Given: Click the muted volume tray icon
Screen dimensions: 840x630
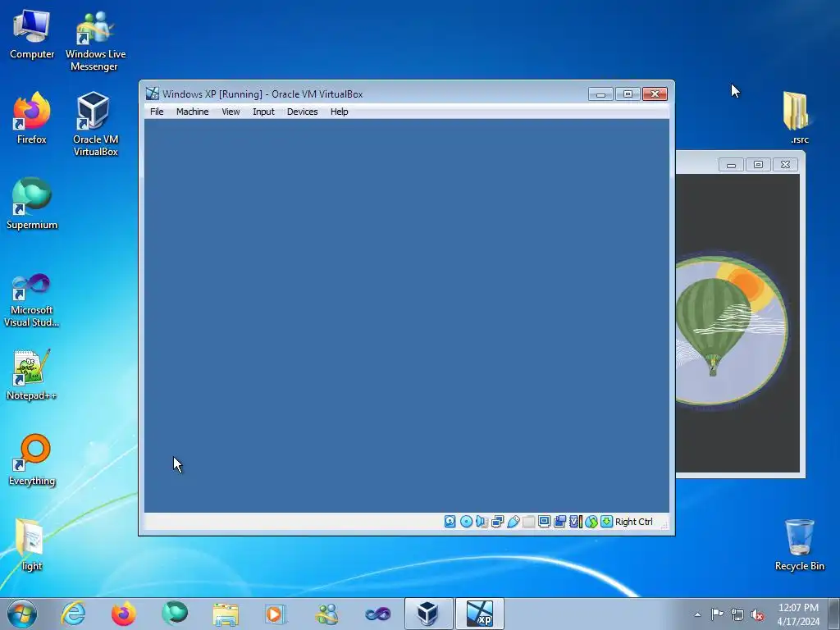Looking at the screenshot, I should pyautogui.click(x=757, y=614).
